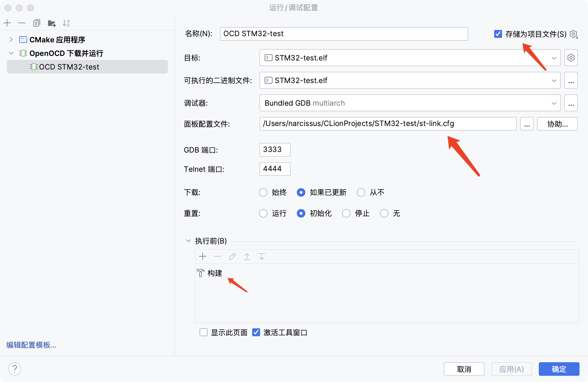Select the 始终 download radio option

pos(263,192)
